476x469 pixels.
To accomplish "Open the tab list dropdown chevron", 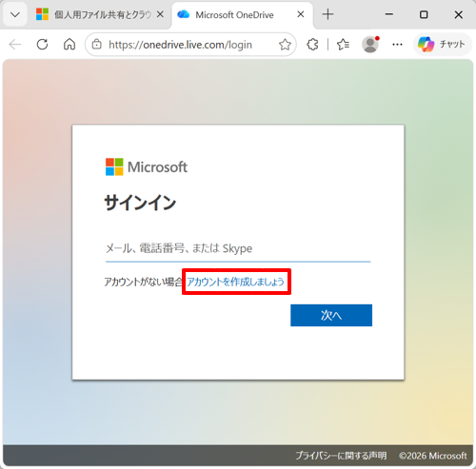I will pyautogui.click(x=15, y=14).
